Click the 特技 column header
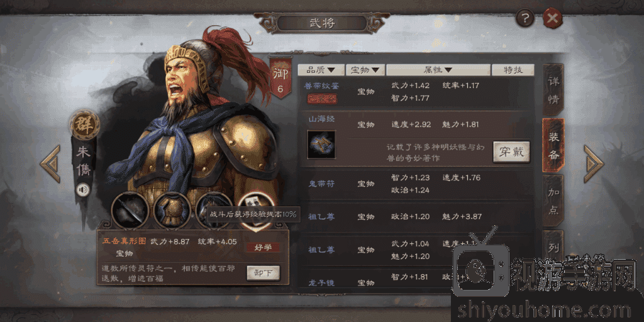Screen dimensions: 644x322 pyautogui.click(x=513, y=70)
